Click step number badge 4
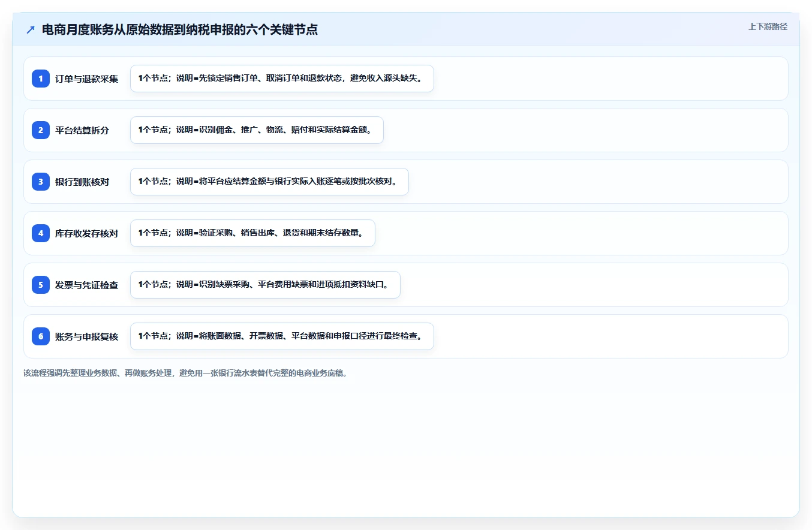This screenshot has height=530, width=812. tap(41, 233)
